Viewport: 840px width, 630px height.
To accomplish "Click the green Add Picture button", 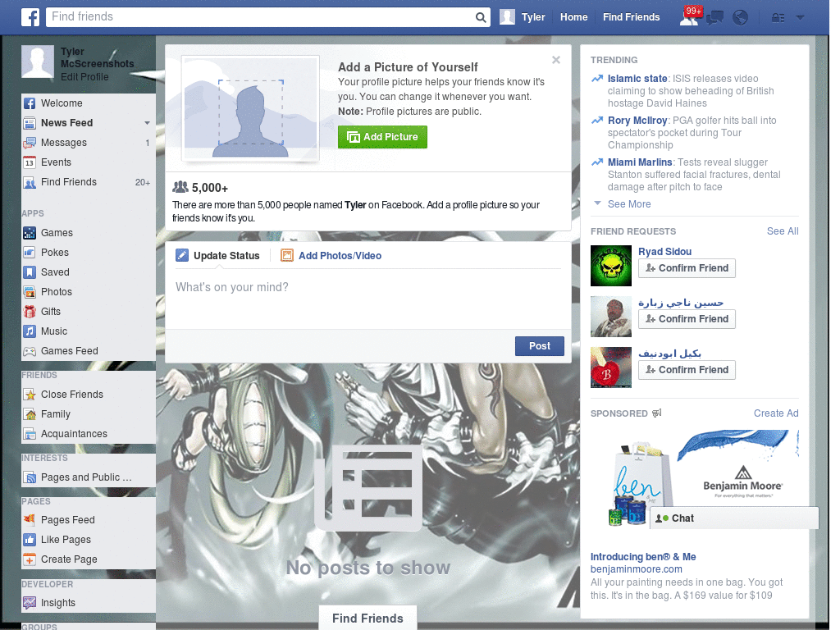I will tap(382, 137).
